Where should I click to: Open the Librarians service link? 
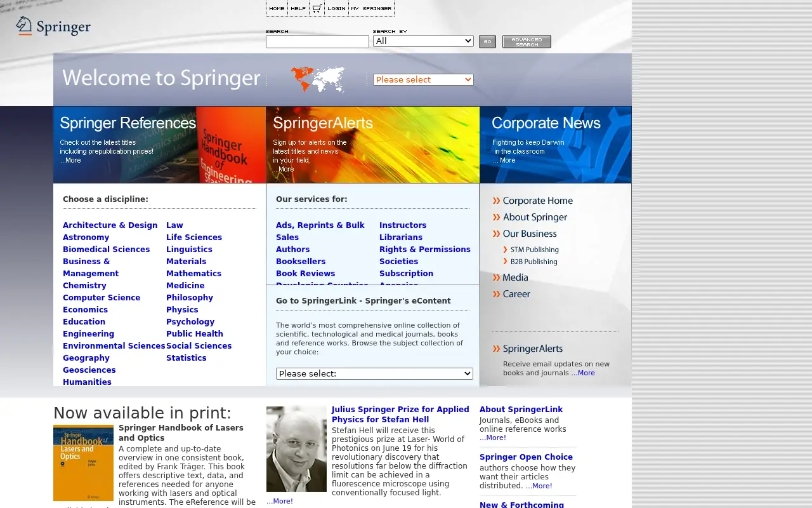[400, 237]
